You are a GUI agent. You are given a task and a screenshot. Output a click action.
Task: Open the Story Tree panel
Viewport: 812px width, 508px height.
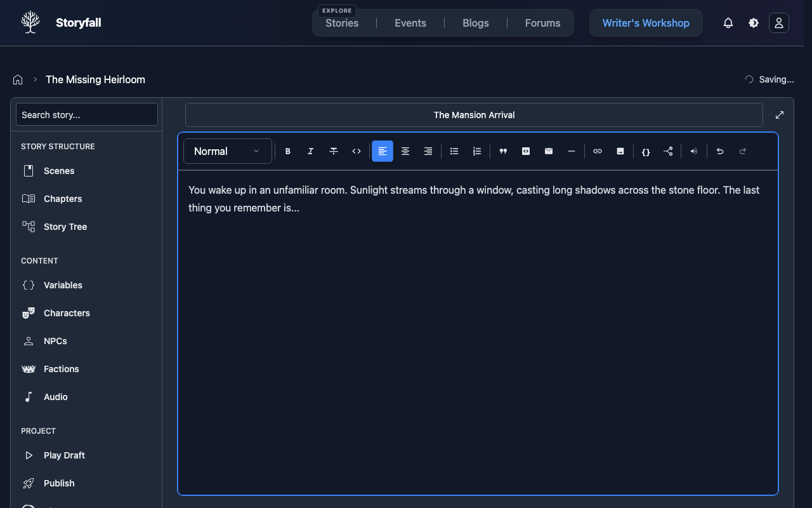[x=65, y=227]
